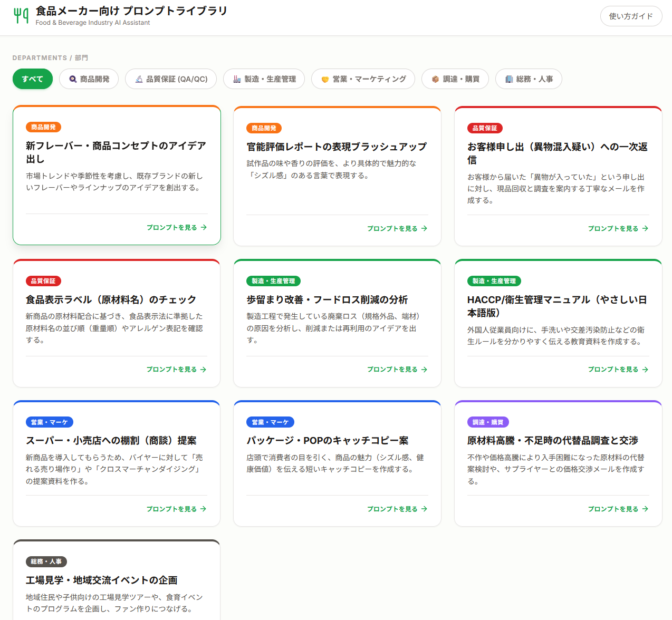Click the purple 調達・購買 badge tag

tap(487, 422)
